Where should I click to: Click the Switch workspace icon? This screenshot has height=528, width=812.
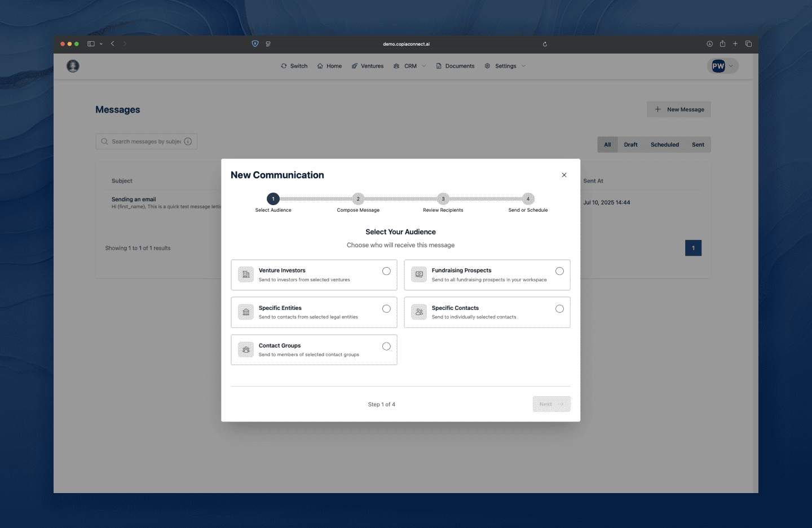(284, 66)
